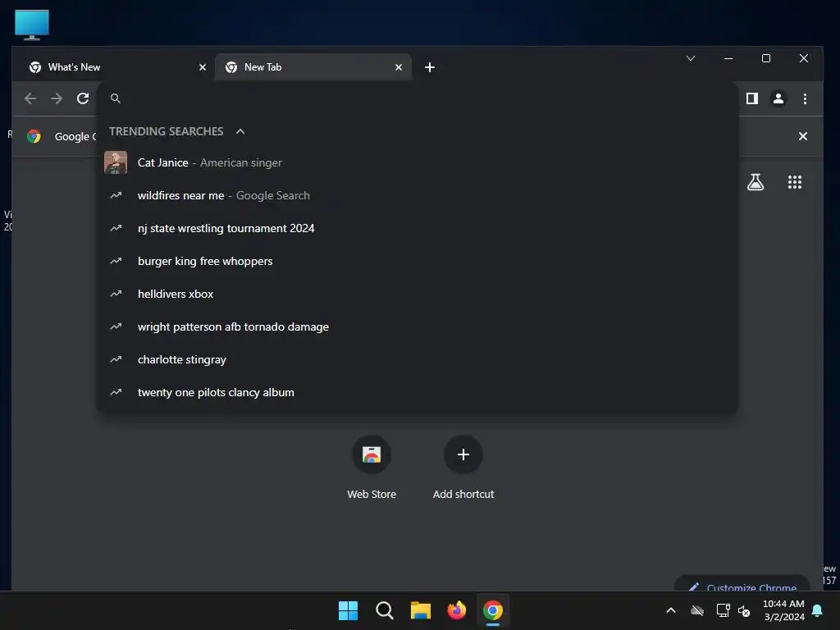Select wildfires near me suggestion

(417, 195)
